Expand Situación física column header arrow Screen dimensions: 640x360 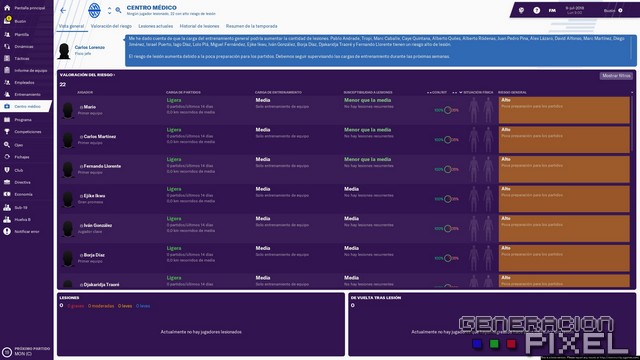pos(461,93)
